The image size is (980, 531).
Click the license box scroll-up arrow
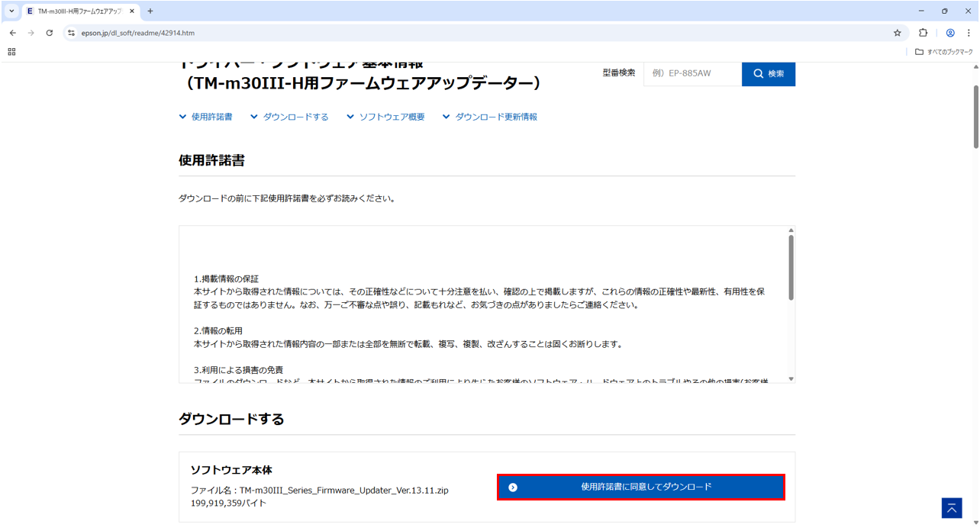[x=791, y=230]
